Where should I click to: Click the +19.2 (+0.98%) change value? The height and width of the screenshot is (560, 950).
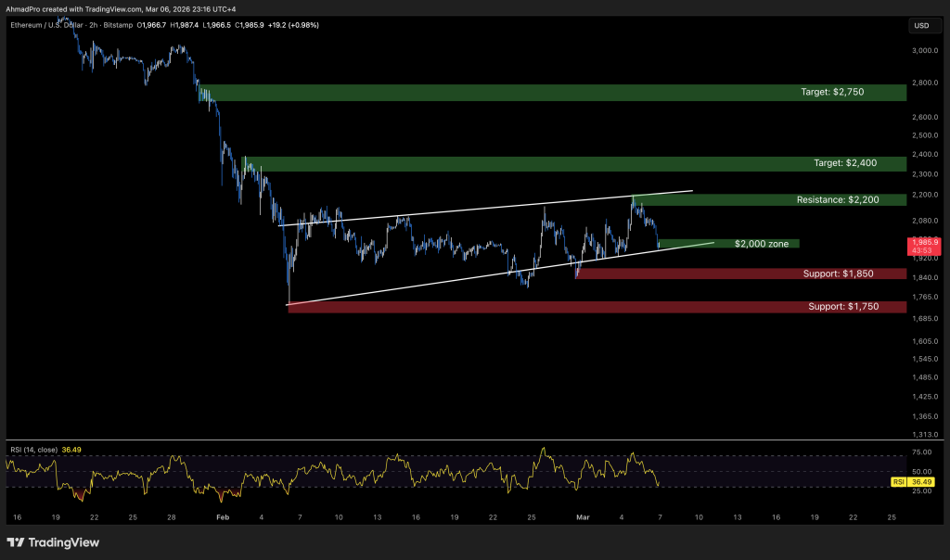coord(293,25)
